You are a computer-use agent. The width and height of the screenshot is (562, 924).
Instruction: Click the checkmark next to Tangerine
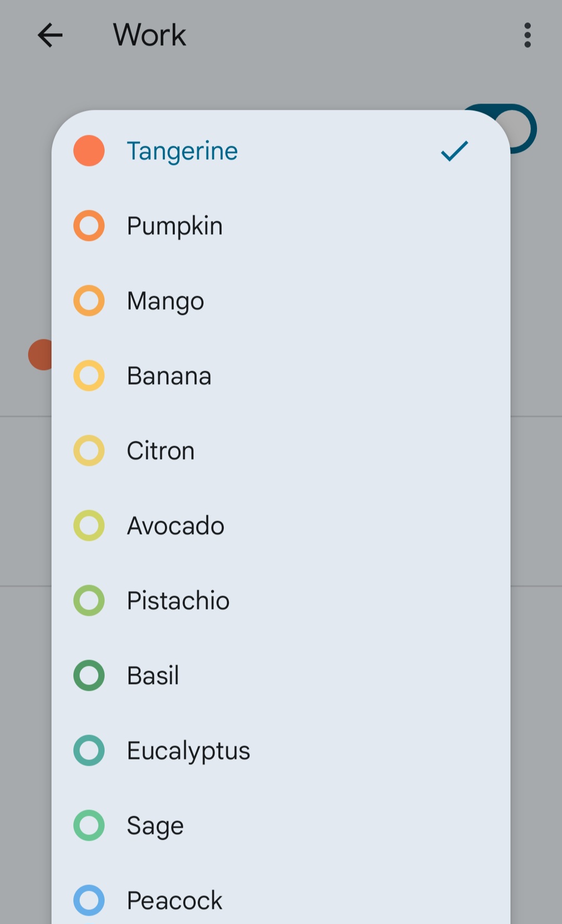pos(453,151)
